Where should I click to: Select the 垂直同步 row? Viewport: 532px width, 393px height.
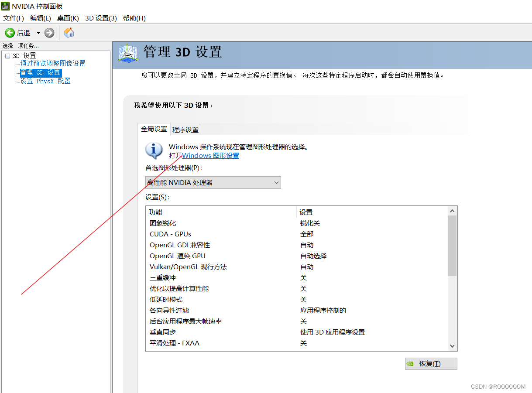pyautogui.click(x=297, y=332)
